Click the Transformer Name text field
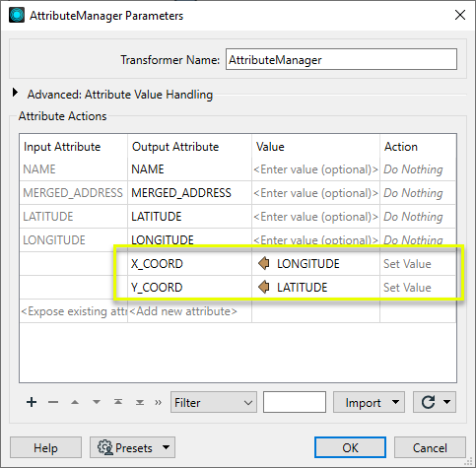Image resolution: width=476 pixels, height=468 pixels. [341, 59]
